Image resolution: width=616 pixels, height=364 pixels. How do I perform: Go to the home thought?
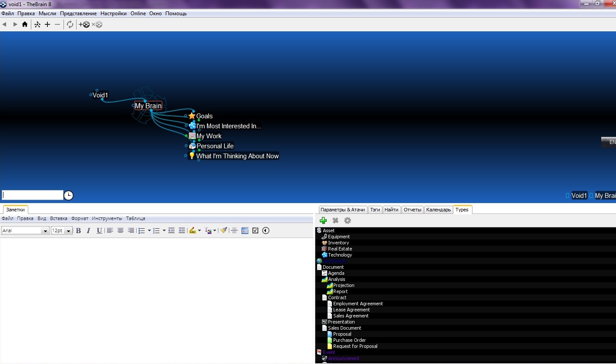coord(25,24)
